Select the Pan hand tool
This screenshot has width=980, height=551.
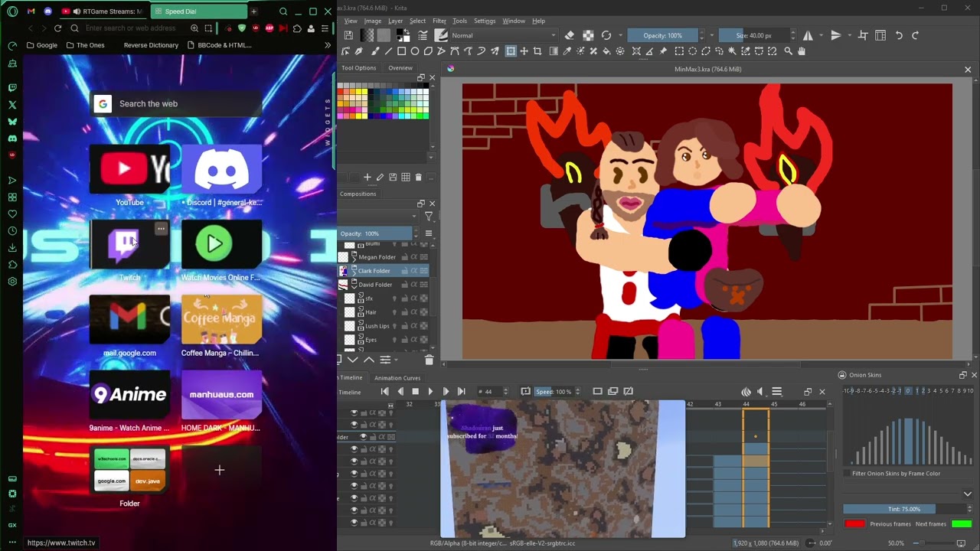click(x=801, y=51)
